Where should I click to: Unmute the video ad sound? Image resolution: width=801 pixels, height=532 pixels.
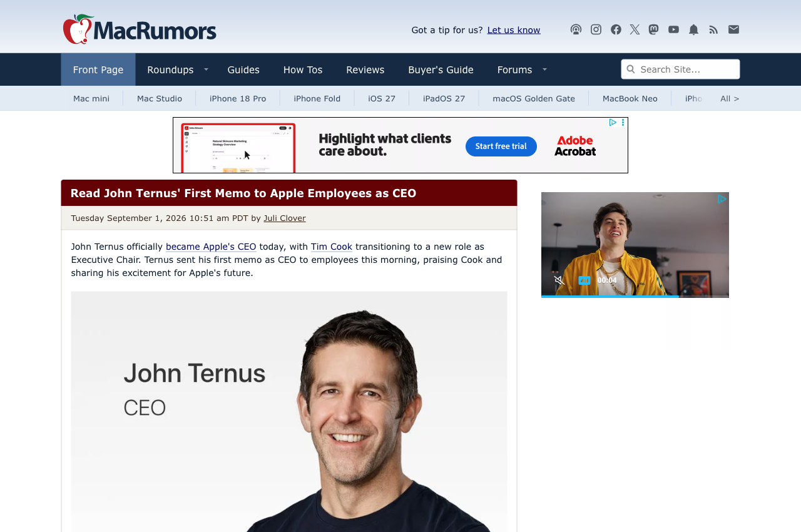tap(559, 280)
